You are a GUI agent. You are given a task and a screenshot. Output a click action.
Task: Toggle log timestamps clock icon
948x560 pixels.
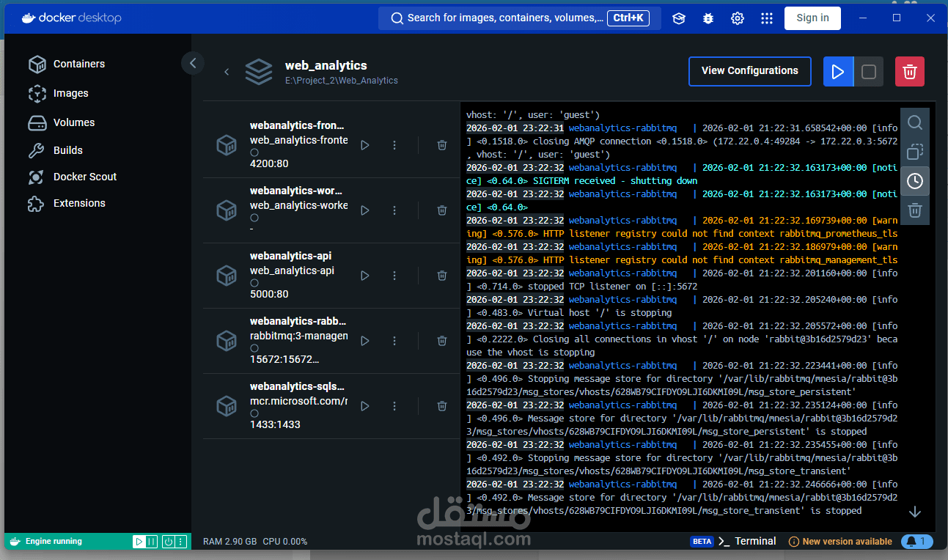point(915,181)
